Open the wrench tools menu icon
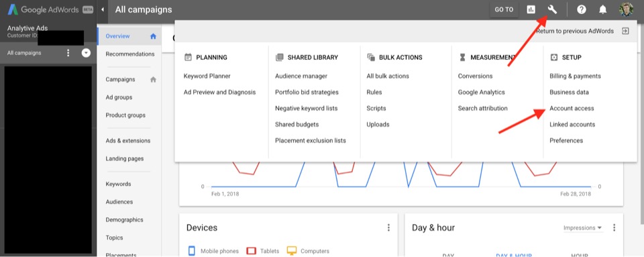This screenshot has width=644, height=257. [552, 9]
